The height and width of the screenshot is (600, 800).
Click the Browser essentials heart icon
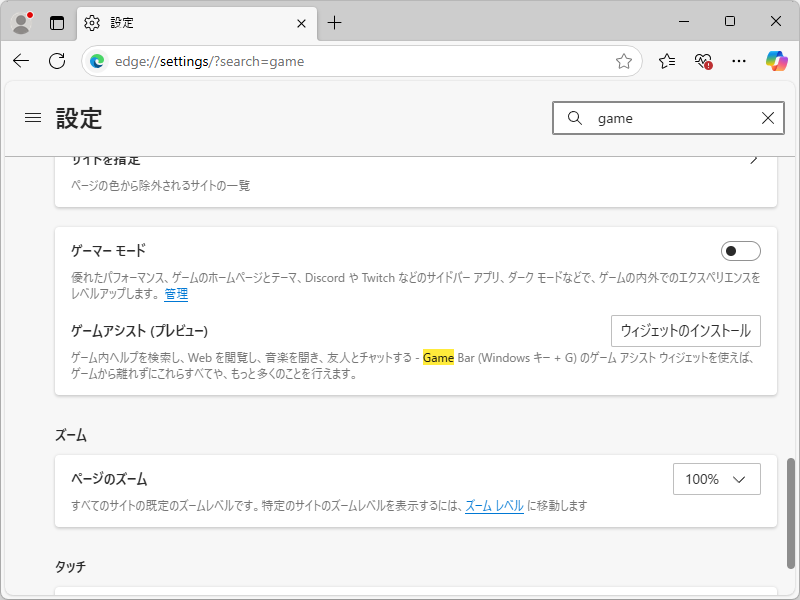(x=702, y=61)
